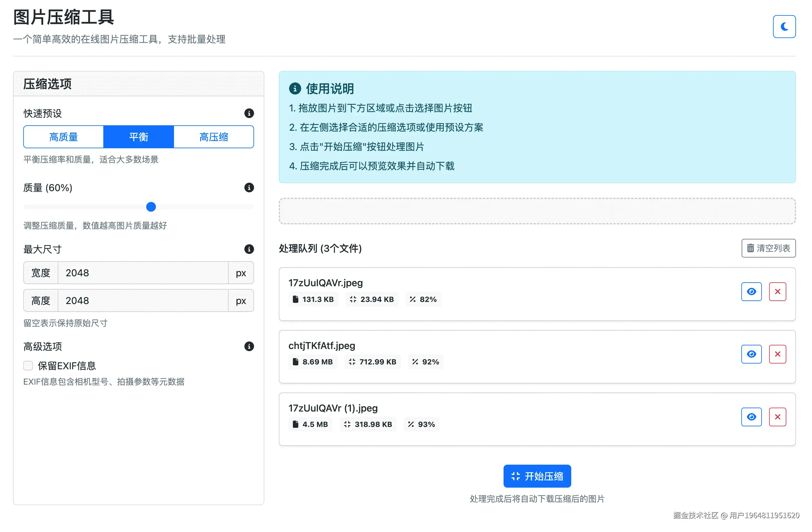Select the 高质量 preset
This screenshot has height=532, width=812.
[63, 137]
